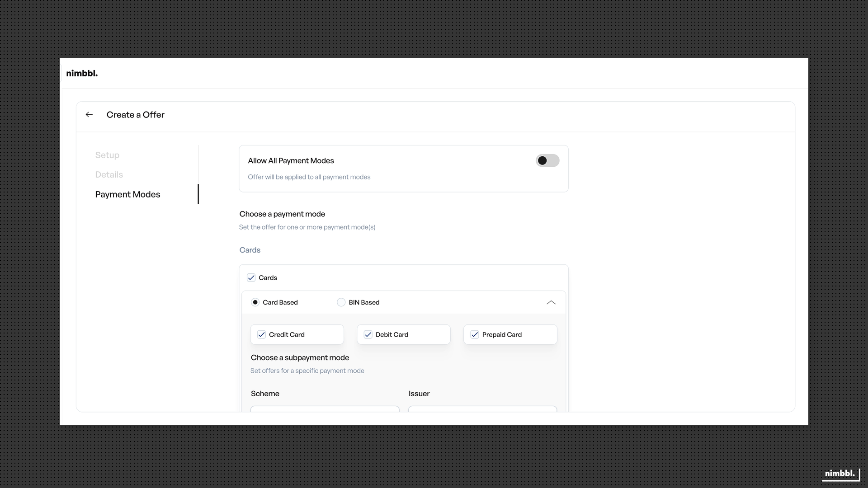Select the BIN Based radio button
868x488 pixels.
click(x=341, y=302)
